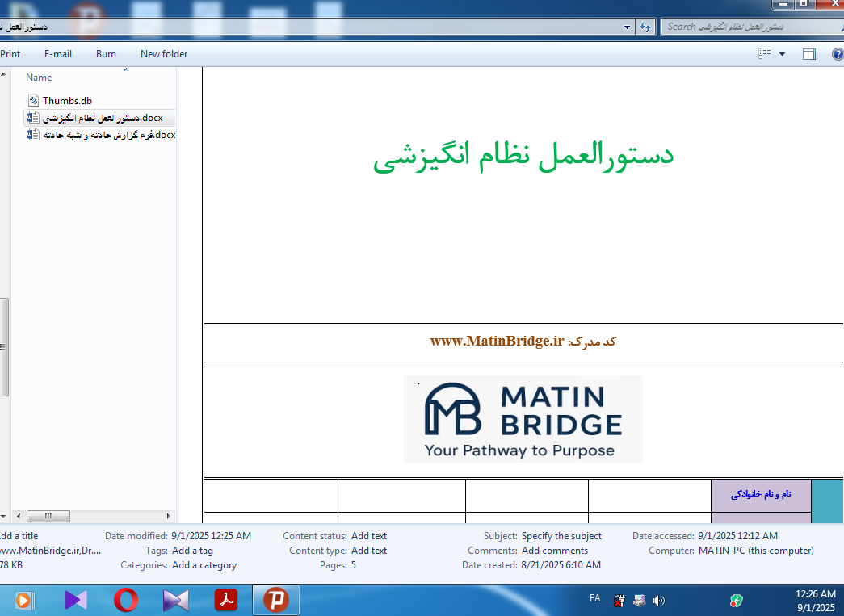Click the media player taskbar icon
The height and width of the screenshot is (616, 844).
pyautogui.click(x=24, y=600)
